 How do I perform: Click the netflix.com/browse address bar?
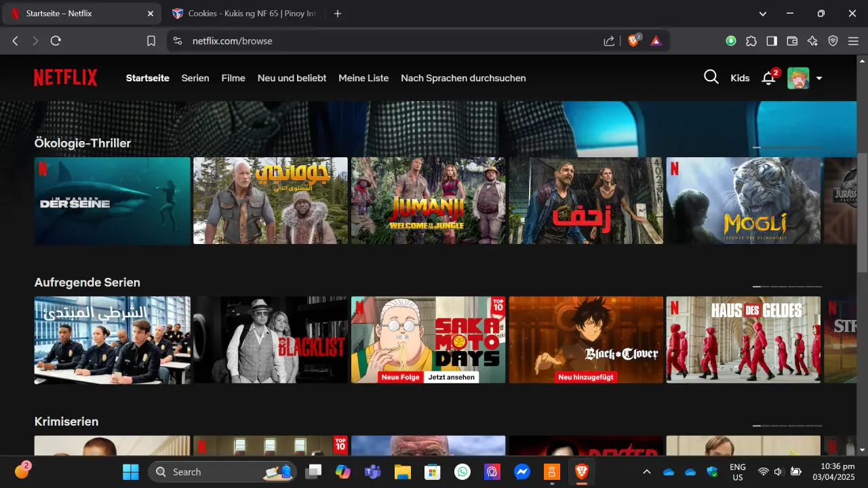pos(232,41)
